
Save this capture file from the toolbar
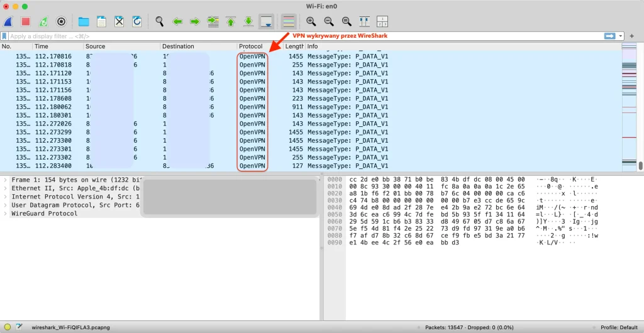(x=101, y=21)
